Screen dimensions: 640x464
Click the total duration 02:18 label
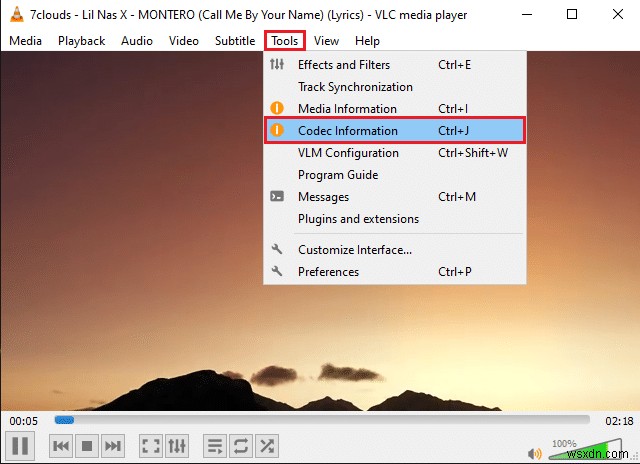click(x=619, y=421)
